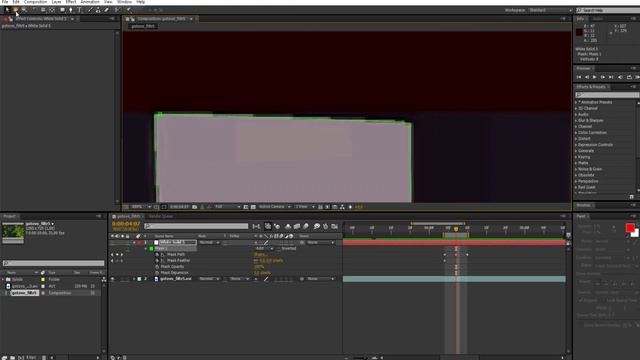Open the Effect menu
This screenshot has width=640, height=360.
(x=71, y=2)
